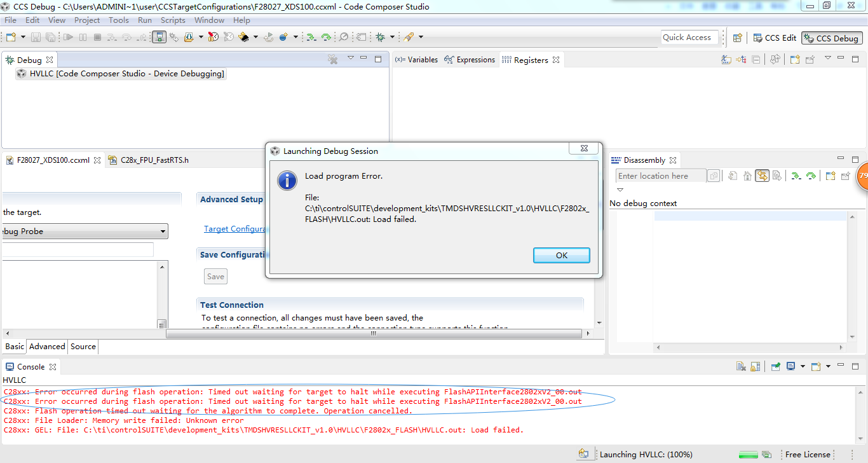Open the Disassembly view menu triangle
This screenshot has height=463, width=868.
[620, 190]
